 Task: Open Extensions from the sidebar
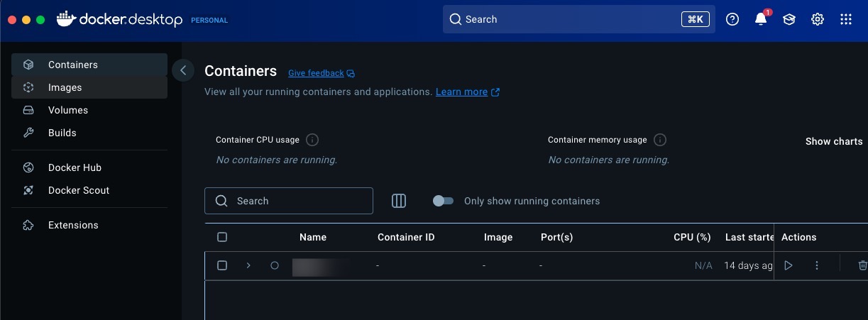click(89, 225)
